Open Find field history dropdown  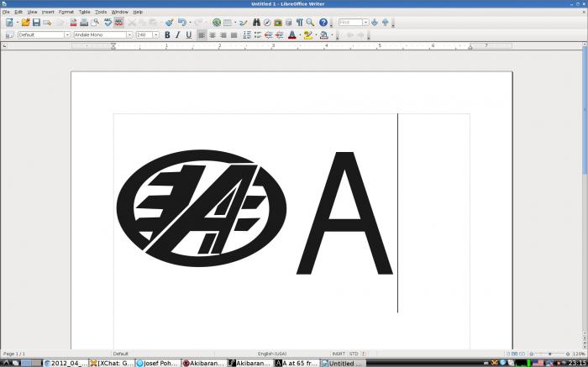click(x=365, y=23)
